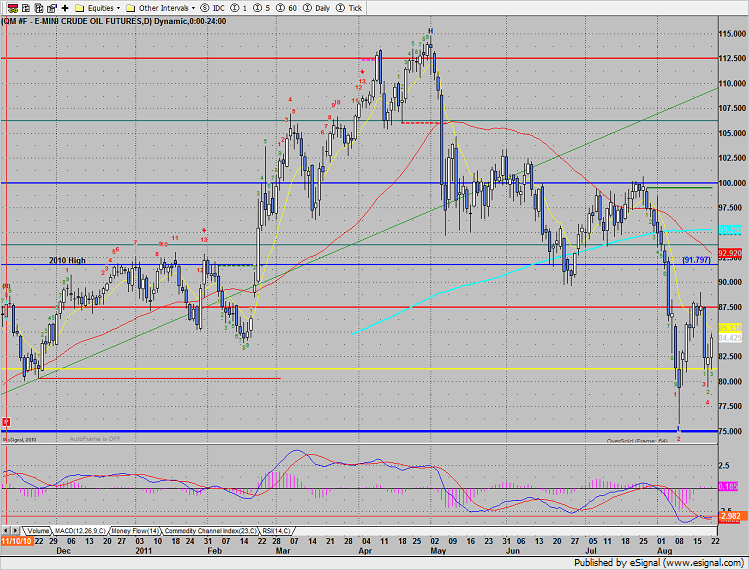Click the blue H high marker above May peak

click(430, 31)
